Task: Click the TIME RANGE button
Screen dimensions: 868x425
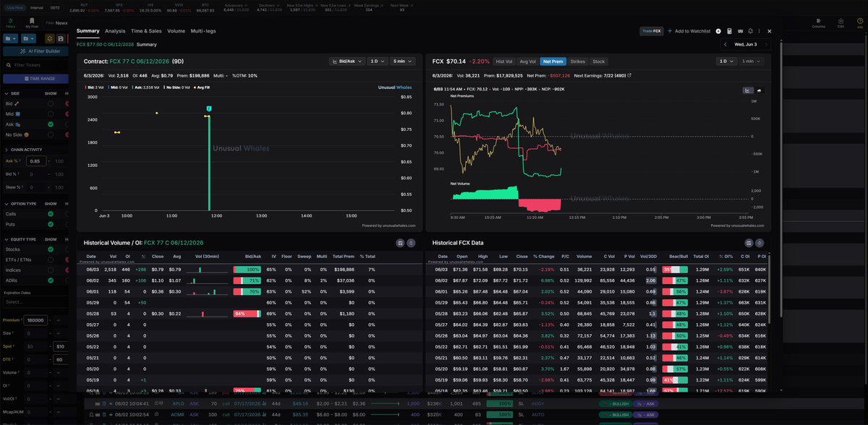Action: click(x=36, y=78)
